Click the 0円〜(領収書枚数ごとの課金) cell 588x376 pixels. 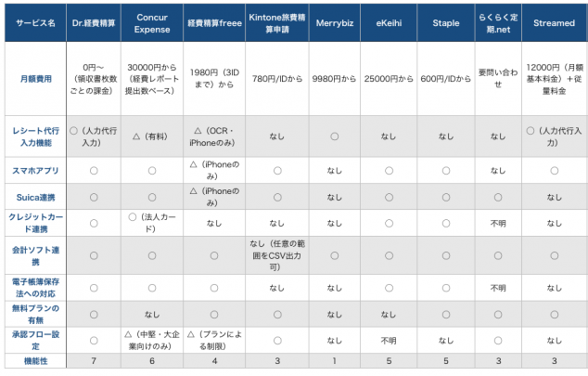click(94, 79)
